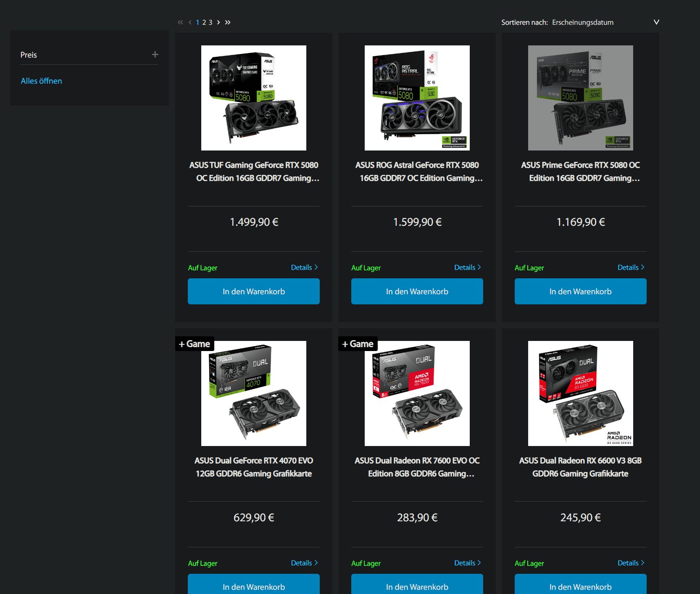The width and height of the screenshot is (700, 594).
Task: Click price 629,90 € text
Action: pyautogui.click(x=254, y=517)
